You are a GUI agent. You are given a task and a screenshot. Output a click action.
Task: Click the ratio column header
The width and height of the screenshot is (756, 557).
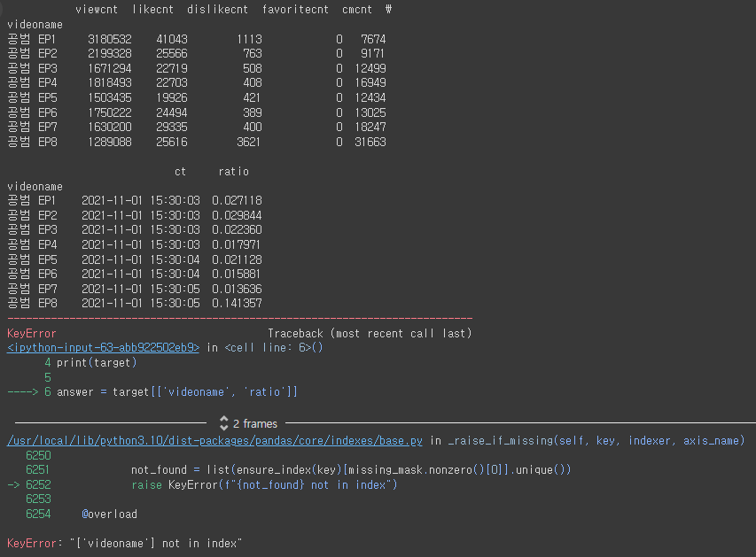coord(233,172)
